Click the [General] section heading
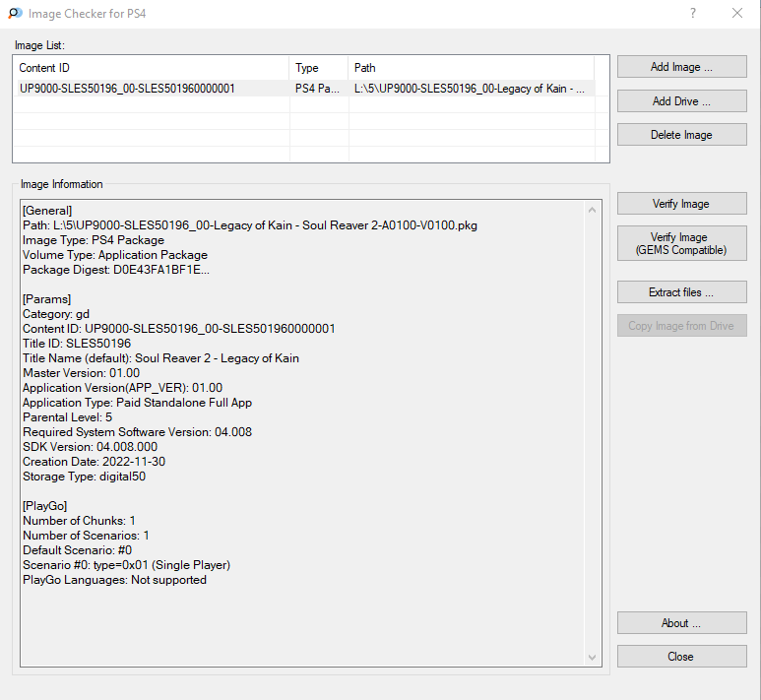761x700 pixels. click(47, 211)
